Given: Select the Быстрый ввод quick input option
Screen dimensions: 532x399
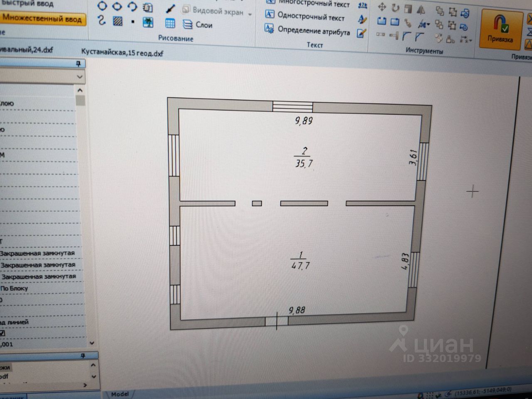Looking at the screenshot, I should tap(27, 4).
